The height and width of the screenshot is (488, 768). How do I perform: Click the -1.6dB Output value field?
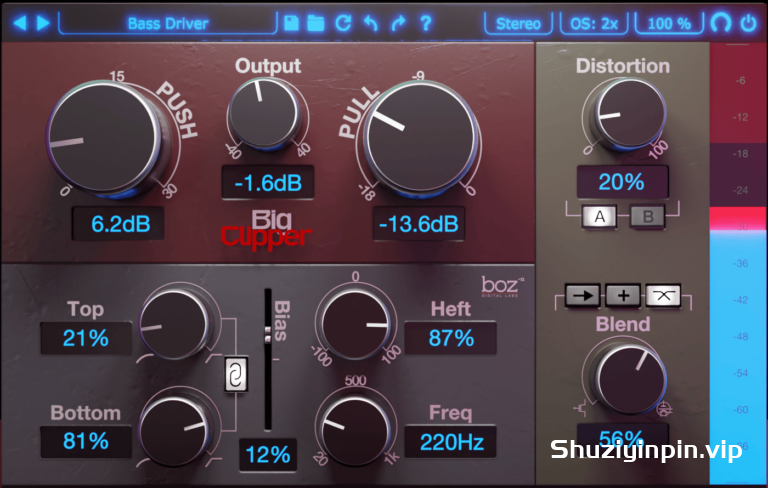tap(268, 183)
